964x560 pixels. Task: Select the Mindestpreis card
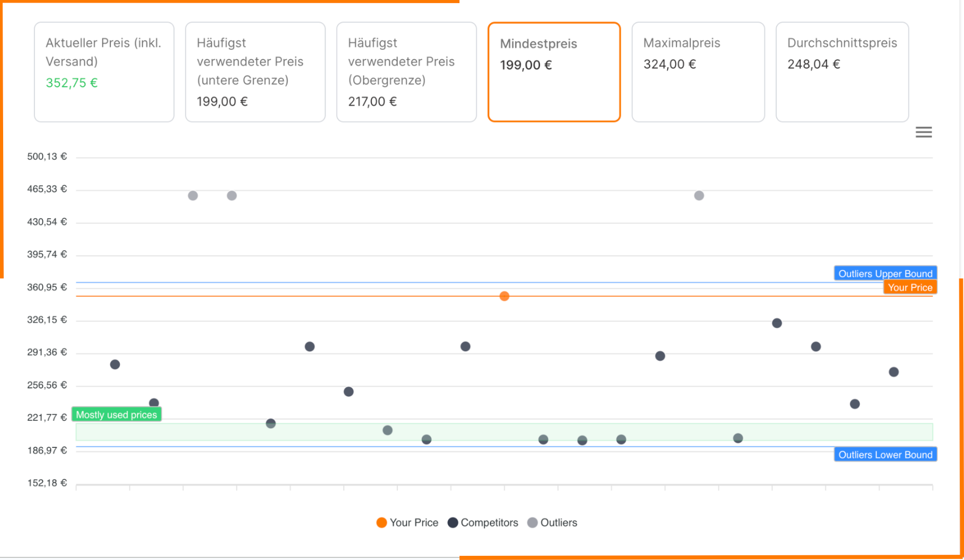pyautogui.click(x=554, y=72)
